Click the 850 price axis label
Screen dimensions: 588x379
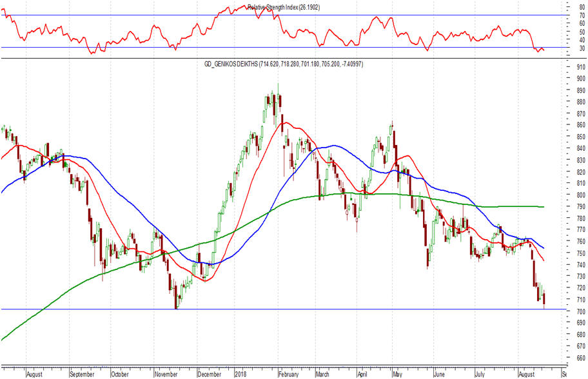point(581,137)
